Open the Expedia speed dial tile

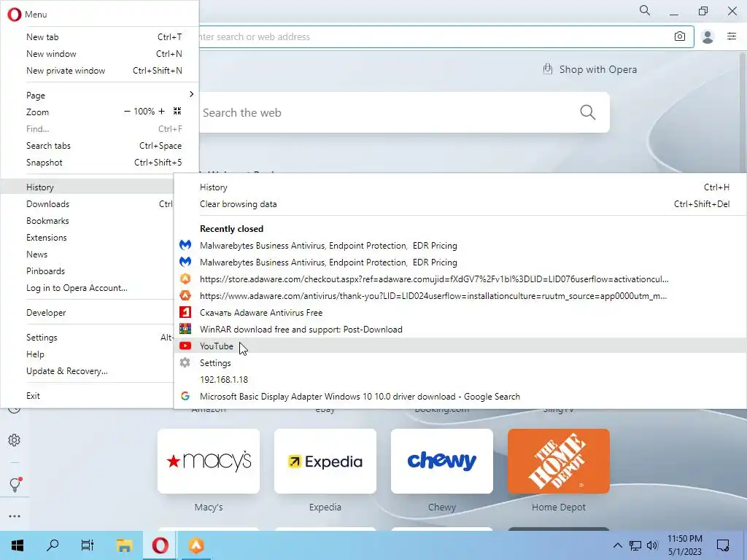click(x=325, y=461)
